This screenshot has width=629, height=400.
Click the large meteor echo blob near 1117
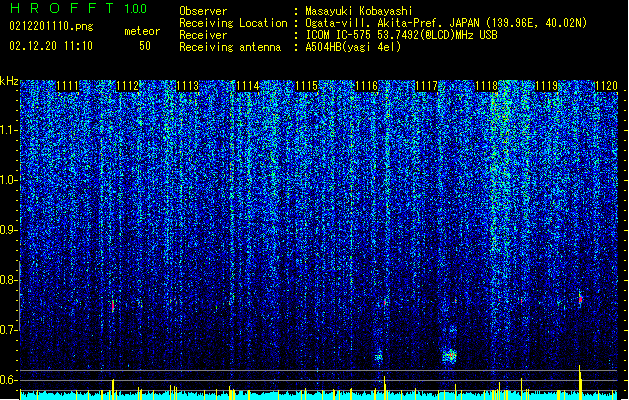point(450,355)
